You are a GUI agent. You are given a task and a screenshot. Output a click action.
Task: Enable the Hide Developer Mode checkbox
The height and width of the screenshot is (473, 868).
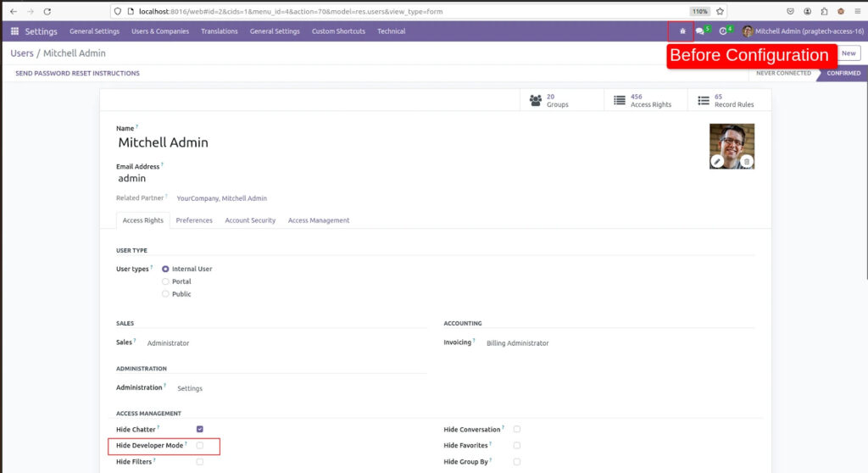tap(200, 445)
